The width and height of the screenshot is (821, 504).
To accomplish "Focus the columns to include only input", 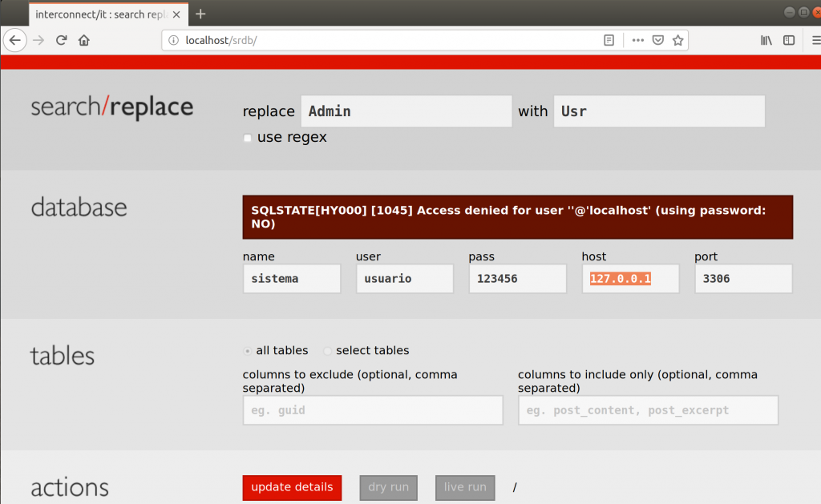I will coord(648,410).
